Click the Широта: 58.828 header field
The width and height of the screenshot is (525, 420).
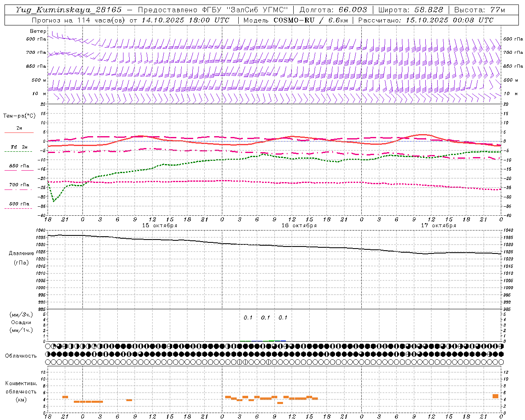coord(411,10)
